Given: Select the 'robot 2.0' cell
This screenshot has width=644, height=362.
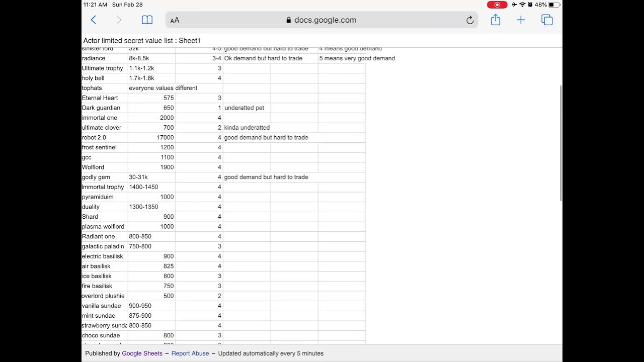Looking at the screenshot, I should [105, 138].
